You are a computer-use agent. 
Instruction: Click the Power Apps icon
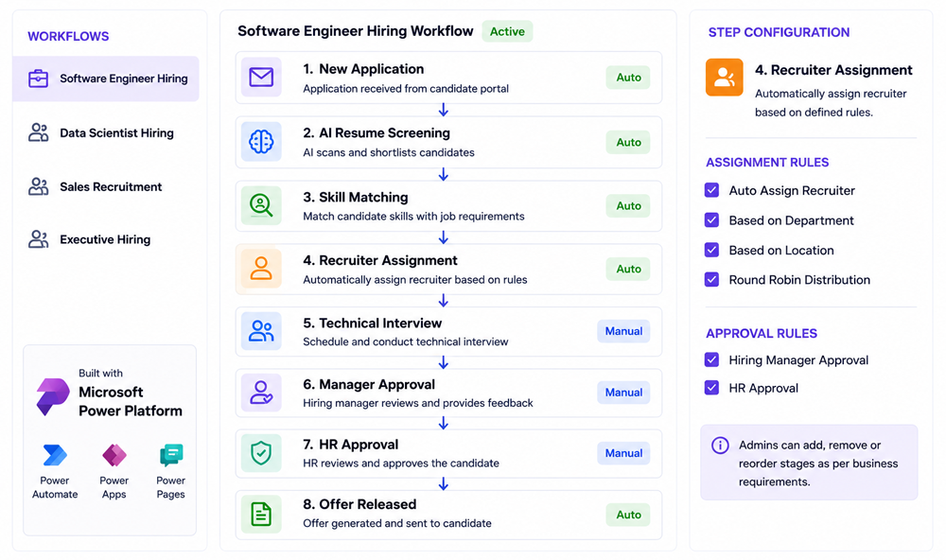(x=114, y=455)
